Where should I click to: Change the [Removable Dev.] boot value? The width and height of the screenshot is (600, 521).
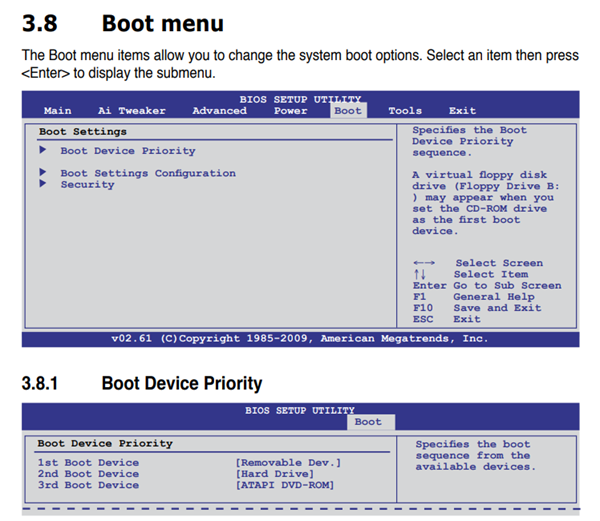pyautogui.click(x=288, y=463)
